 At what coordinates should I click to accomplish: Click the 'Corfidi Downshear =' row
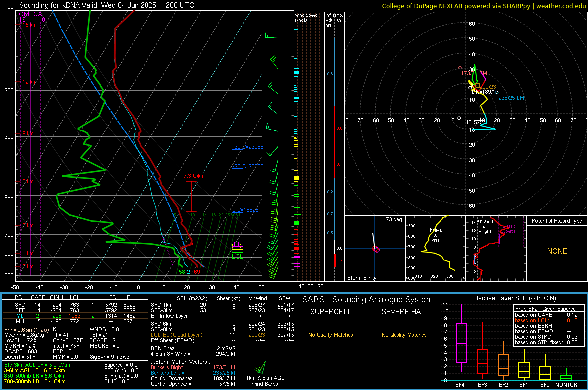[x=193, y=378]
